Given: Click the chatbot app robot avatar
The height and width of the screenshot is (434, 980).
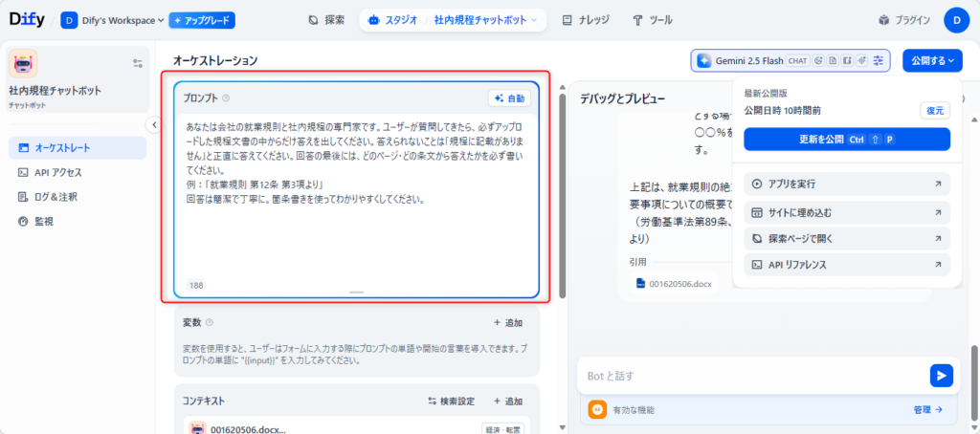Looking at the screenshot, I should pyautogui.click(x=23, y=64).
